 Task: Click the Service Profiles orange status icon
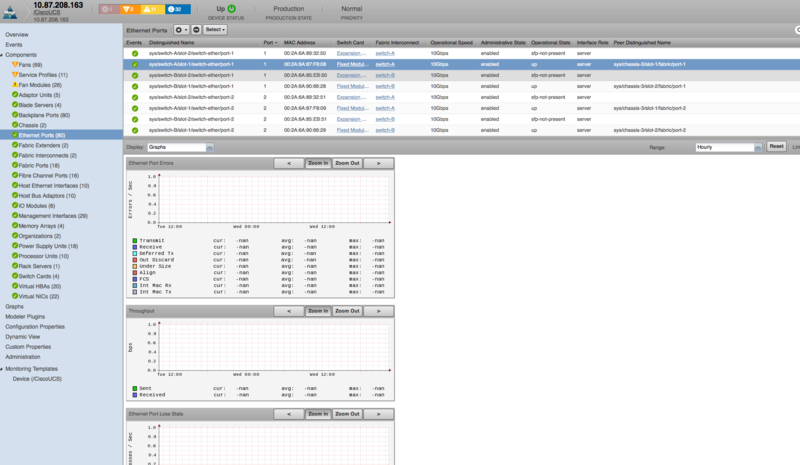15,75
